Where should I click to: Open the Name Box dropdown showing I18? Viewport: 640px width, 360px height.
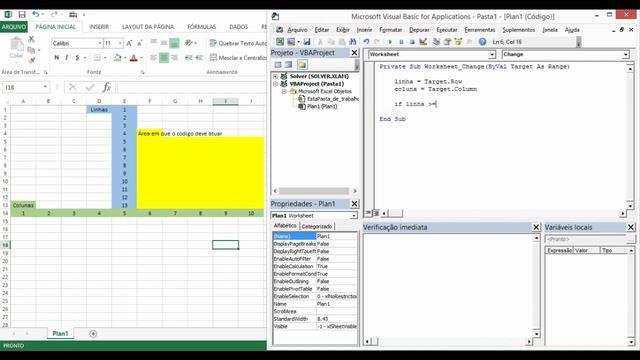click(45, 87)
